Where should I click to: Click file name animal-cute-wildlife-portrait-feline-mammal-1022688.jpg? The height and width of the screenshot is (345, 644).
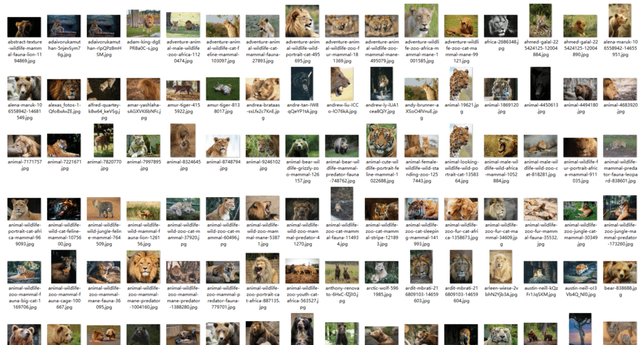(x=382, y=171)
